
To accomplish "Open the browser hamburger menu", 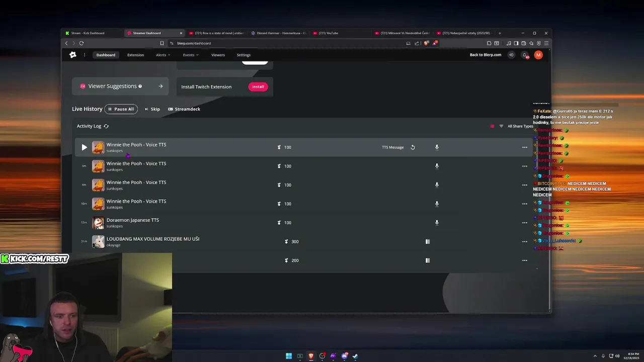I will pyautogui.click(x=546, y=43).
